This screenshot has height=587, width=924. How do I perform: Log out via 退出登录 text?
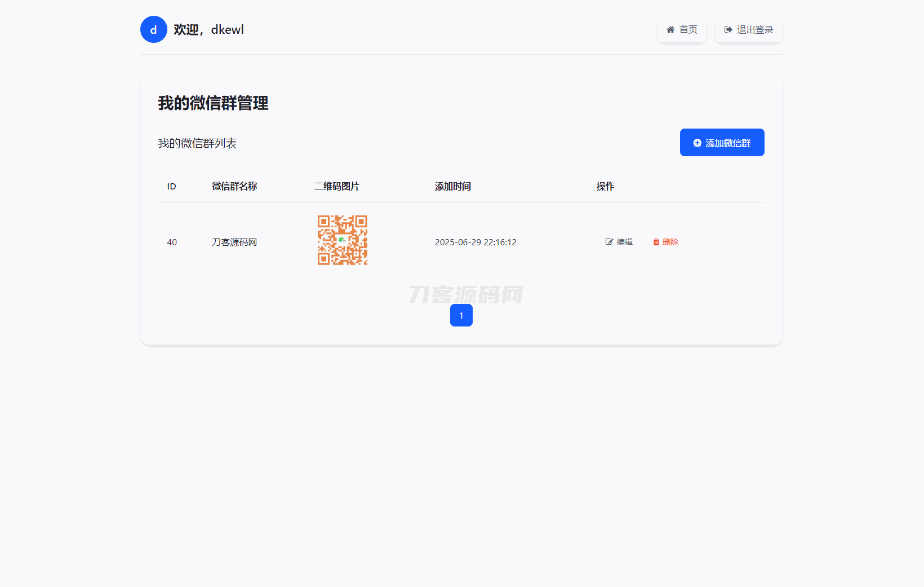(755, 30)
